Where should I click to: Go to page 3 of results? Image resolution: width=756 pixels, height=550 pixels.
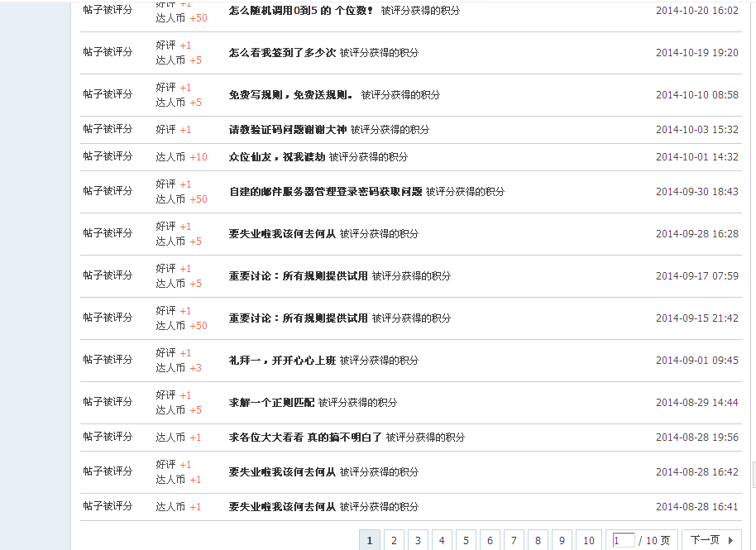pyautogui.click(x=418, y=539)
